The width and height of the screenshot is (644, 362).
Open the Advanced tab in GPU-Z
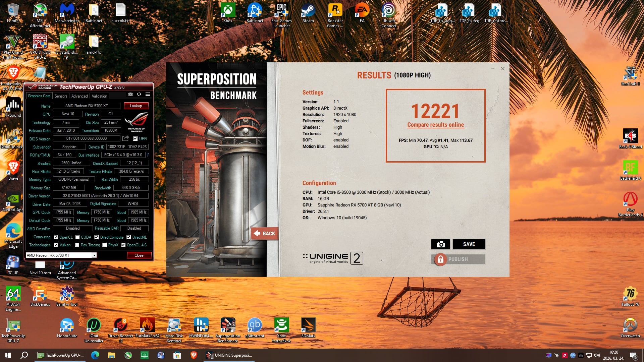(79, 96)
